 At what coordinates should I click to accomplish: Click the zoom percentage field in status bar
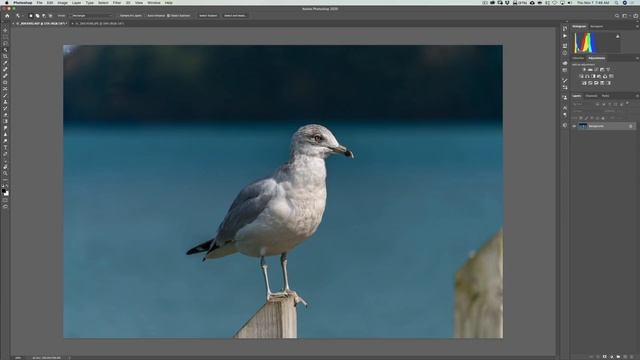[x=18, y=358]
